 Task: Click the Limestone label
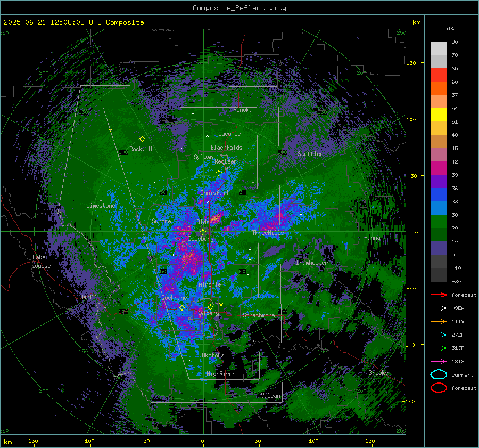(101, 206)
